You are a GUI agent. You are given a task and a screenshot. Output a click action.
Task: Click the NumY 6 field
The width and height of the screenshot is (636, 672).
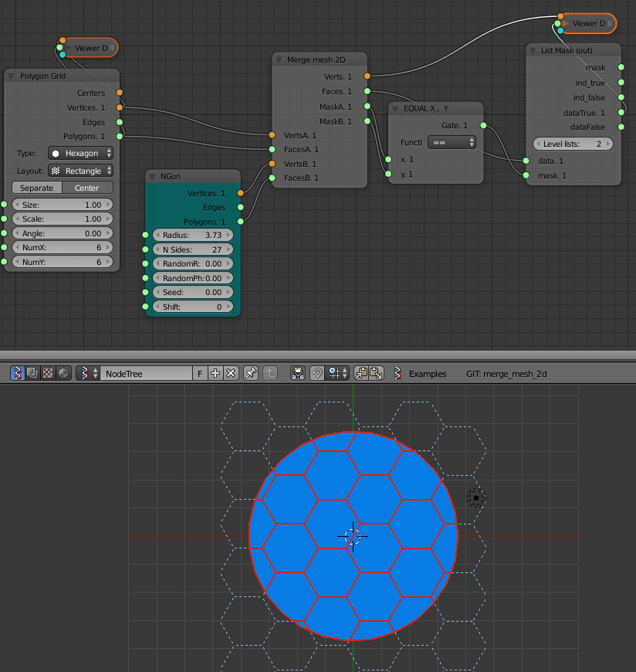tap(63, 262)
